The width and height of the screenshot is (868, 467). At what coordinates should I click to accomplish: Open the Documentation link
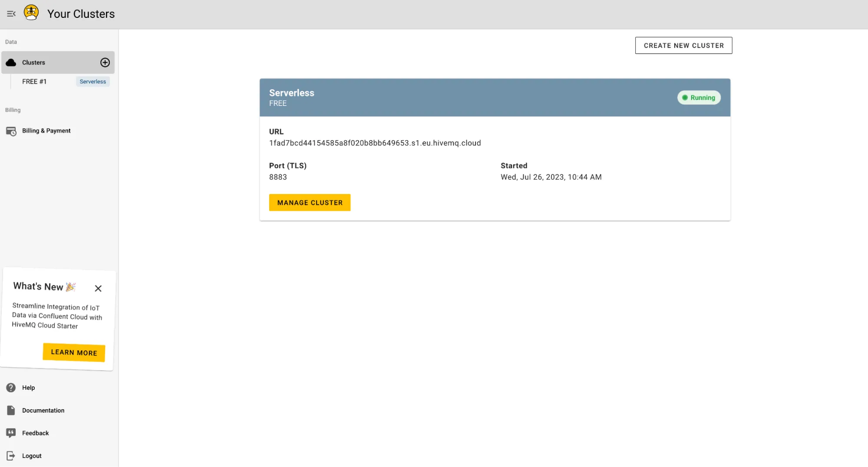pos(43,410)
